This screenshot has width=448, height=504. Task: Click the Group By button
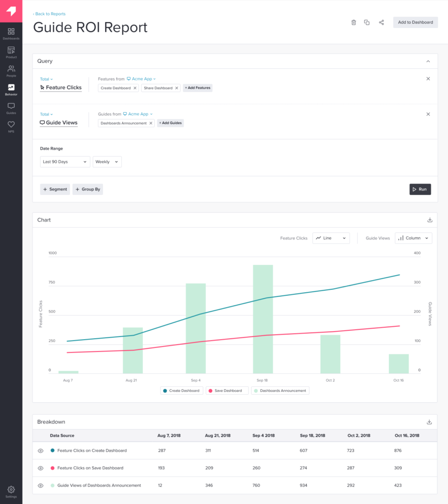88,189
